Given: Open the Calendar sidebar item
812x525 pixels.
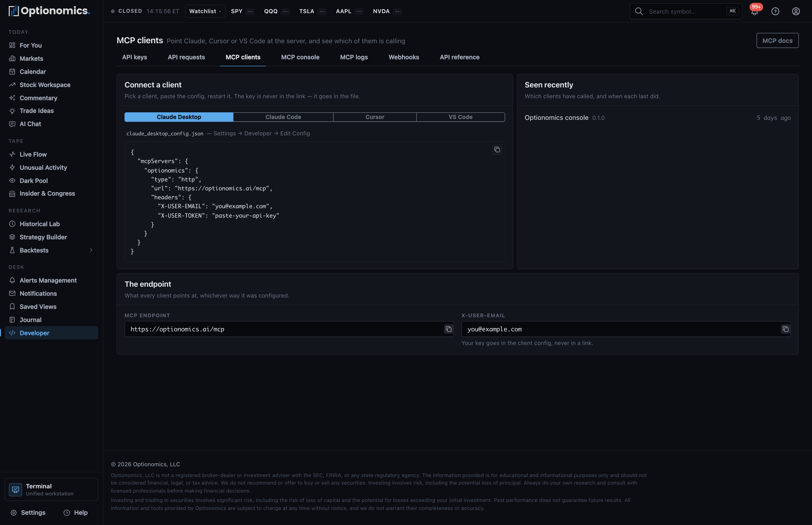Looking at the screenshot, I should pyautogui.click(x=51, y=72).
